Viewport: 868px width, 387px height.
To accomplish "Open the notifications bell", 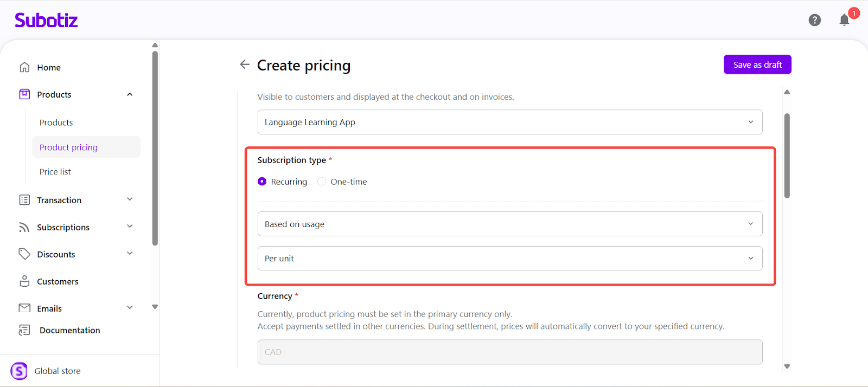I will click(844, 20).
